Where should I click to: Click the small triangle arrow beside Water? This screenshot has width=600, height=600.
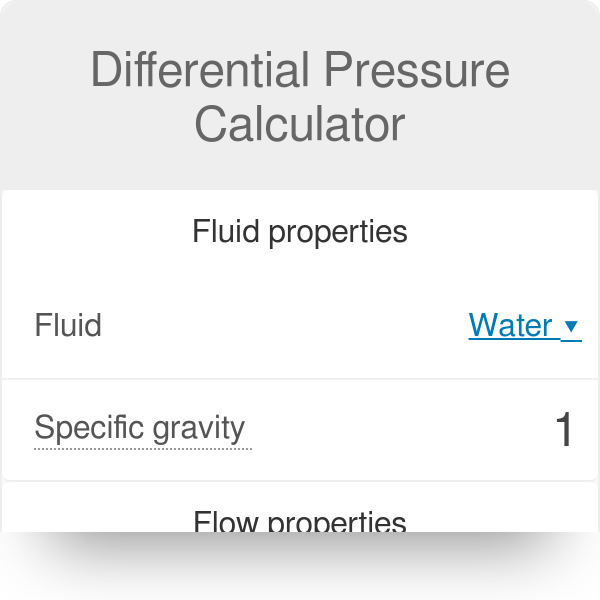571,327
